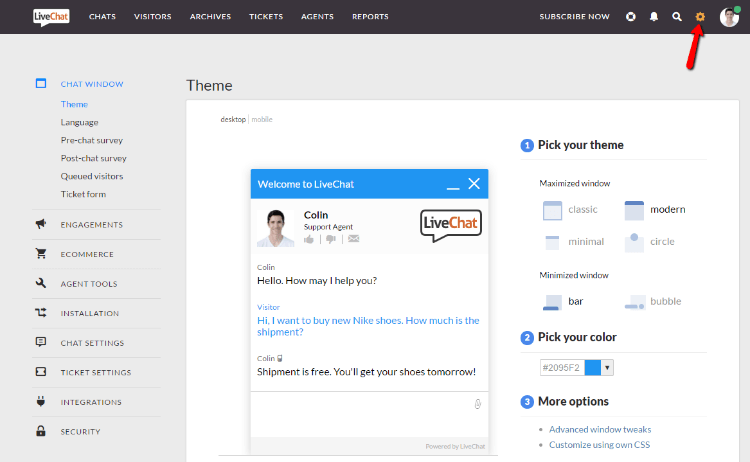Click the Chat Settings bubble icon

pos(41,342)
